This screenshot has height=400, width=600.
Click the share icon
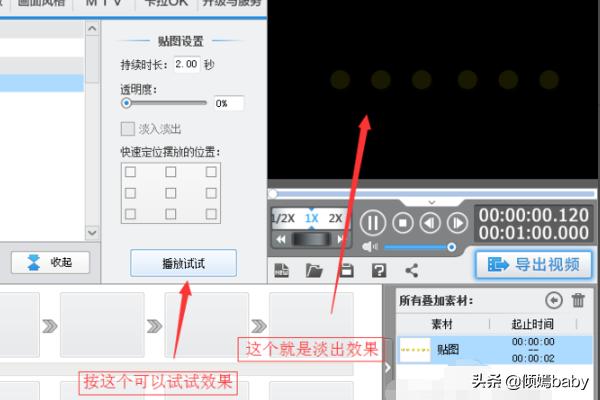[411, 271]
